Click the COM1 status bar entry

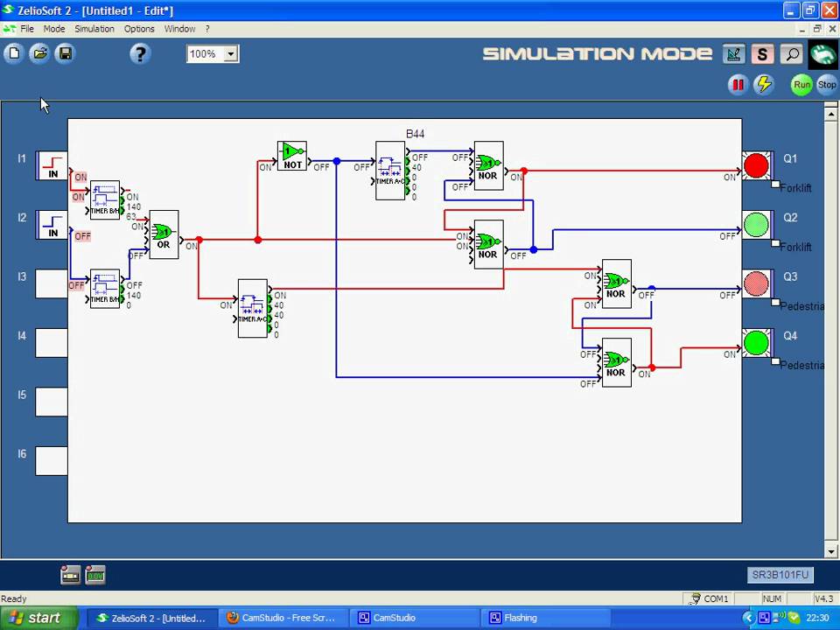(708, 598)
